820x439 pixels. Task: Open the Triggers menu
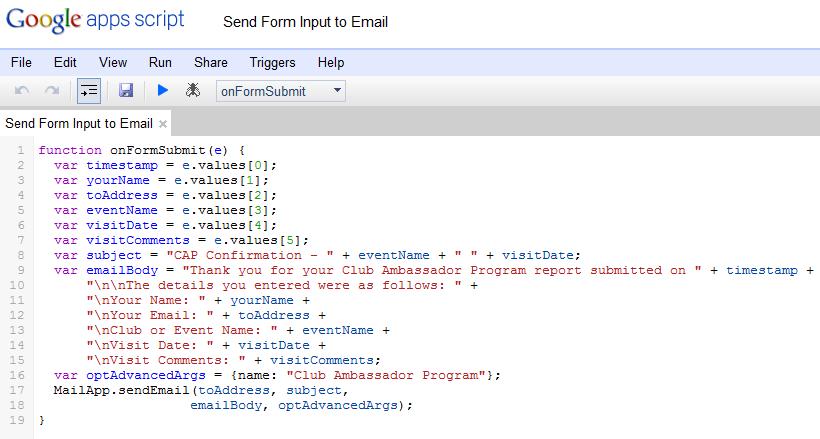272,63
